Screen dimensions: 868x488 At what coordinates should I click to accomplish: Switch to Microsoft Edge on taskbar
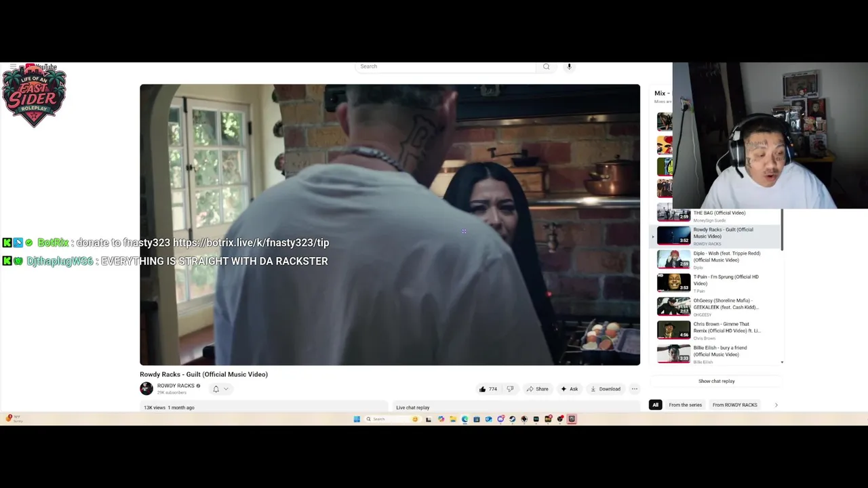coord(465,419)
